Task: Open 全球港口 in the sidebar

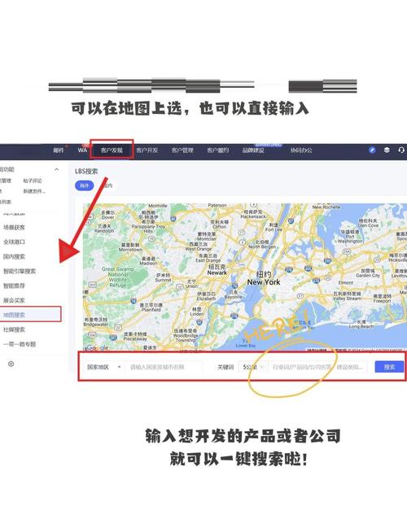Action: click(x=15, y=242)
